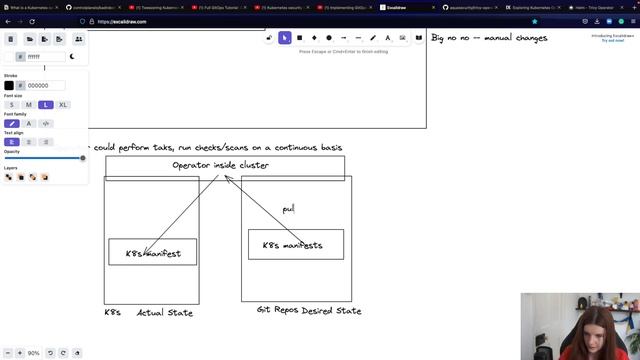Viewport: 640px width, 360px height.
Task: Open live collaboration people icon
Action: point(78,39)
